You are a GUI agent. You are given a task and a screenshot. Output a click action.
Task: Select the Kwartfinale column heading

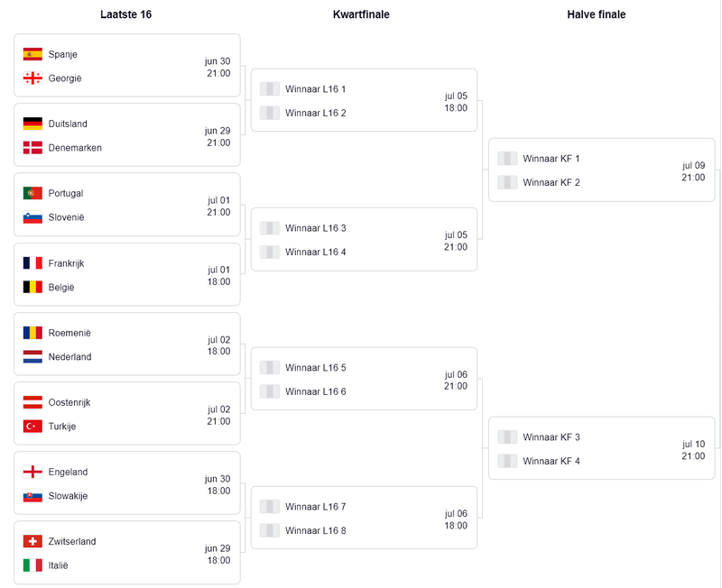tap(361, 14)
